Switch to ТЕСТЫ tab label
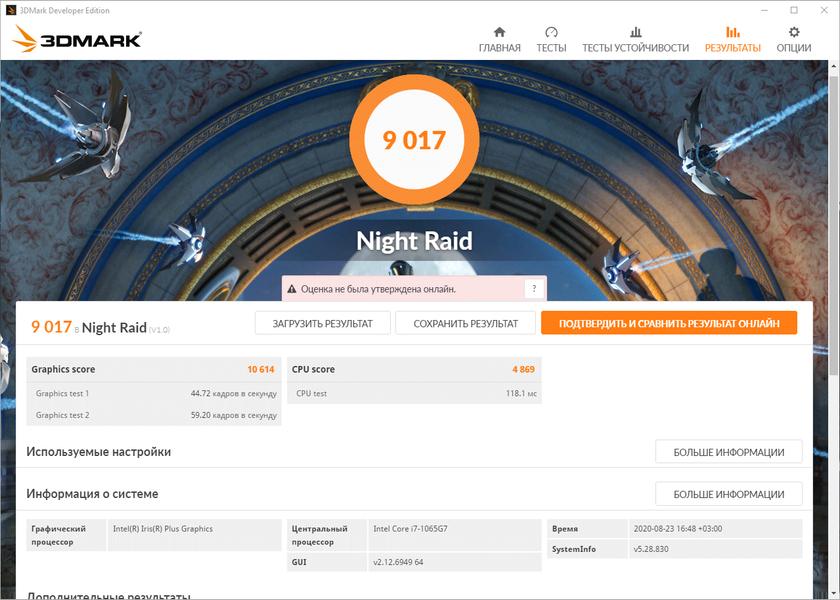 point(551,48)
